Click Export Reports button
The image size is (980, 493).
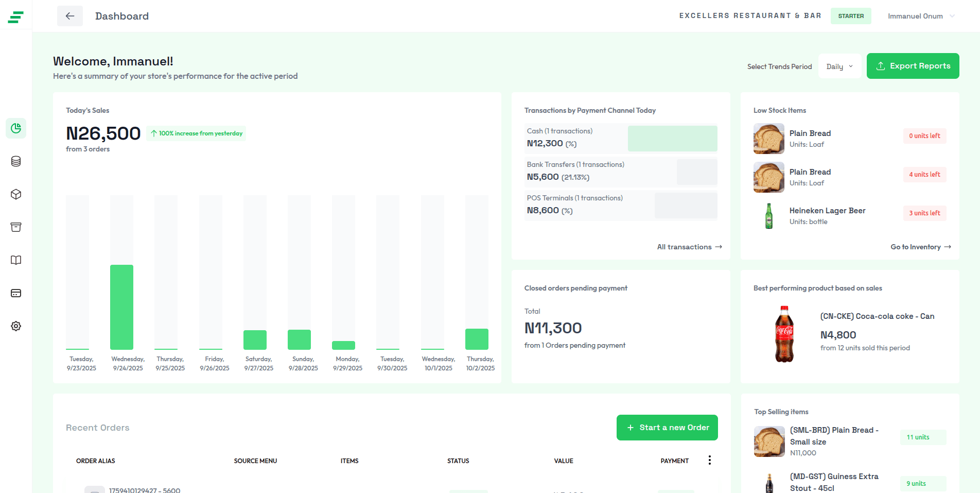click(x=913, y=66)
